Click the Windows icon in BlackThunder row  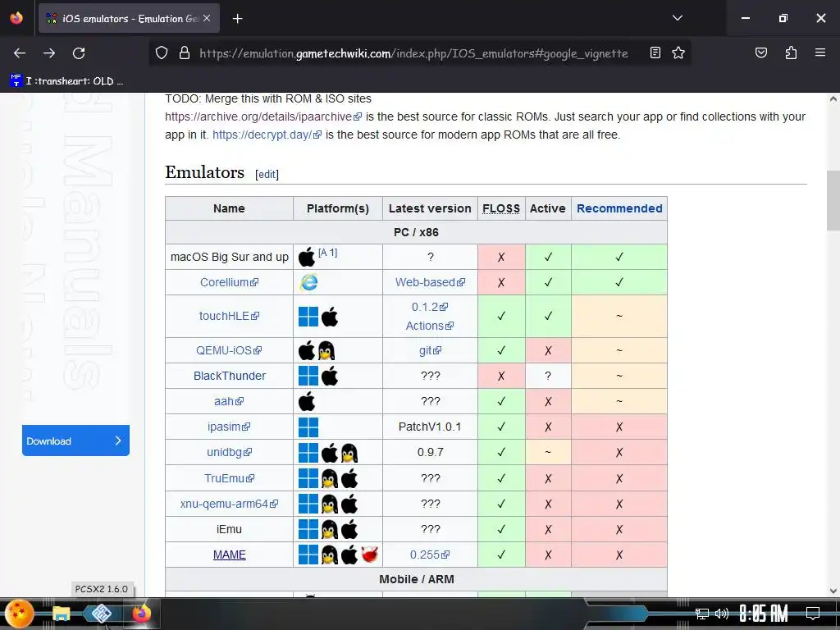308,376
